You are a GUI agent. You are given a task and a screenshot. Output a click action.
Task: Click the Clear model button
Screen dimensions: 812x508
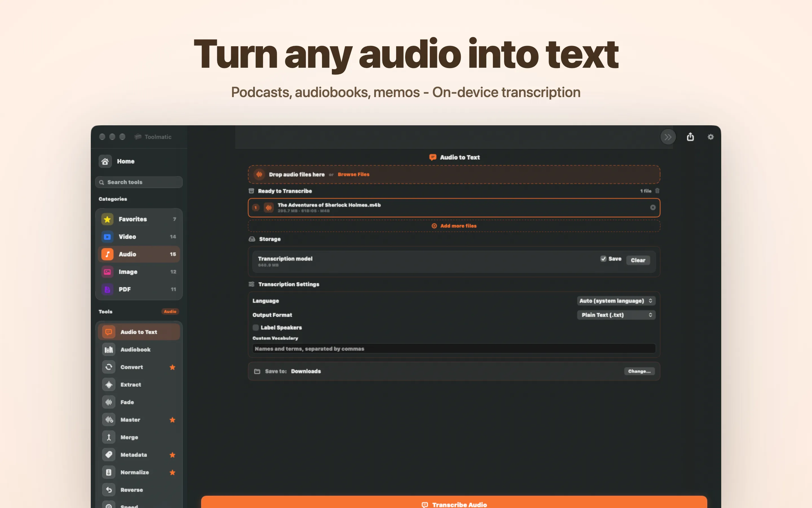[x=638, y=260]
